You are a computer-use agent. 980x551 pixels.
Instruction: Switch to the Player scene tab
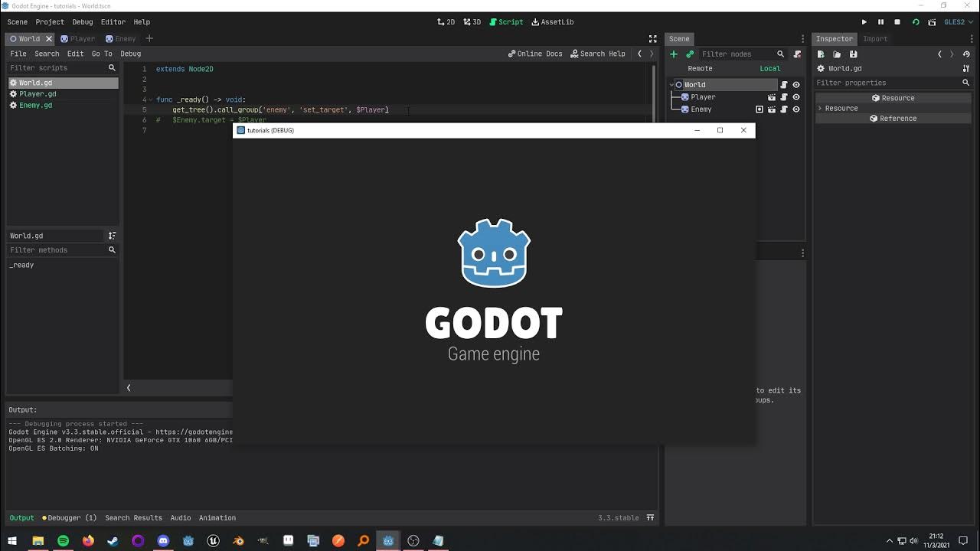[x=77, y=39]
